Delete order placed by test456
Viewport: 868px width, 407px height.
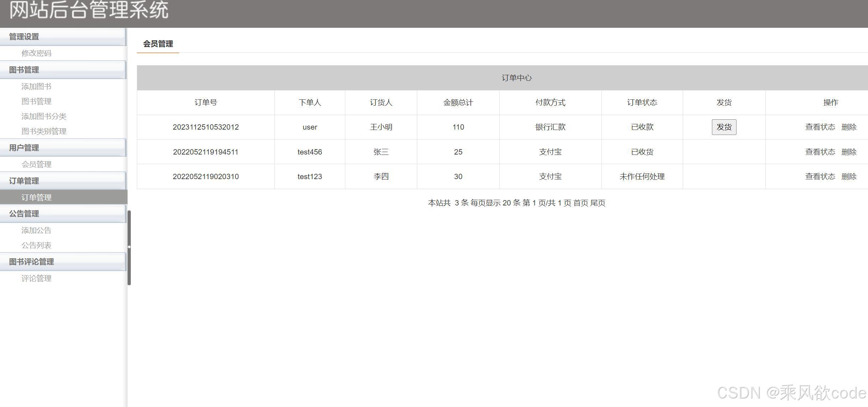[849, 152]
